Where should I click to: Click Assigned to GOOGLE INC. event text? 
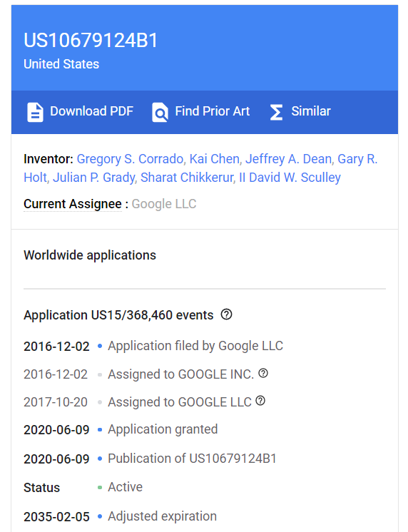coord(181,374)
